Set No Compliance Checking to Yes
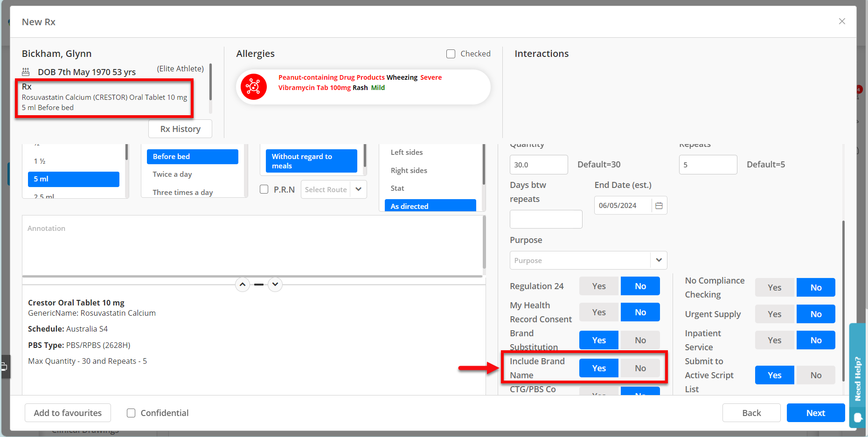The height and width of the screenshot is (437, 868). point(775,287)
